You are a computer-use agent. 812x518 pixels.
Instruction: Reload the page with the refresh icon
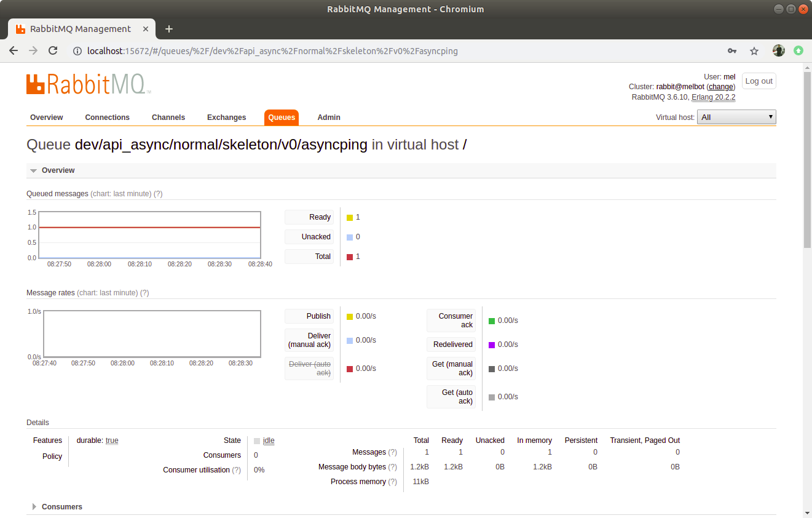click(53, 51)
